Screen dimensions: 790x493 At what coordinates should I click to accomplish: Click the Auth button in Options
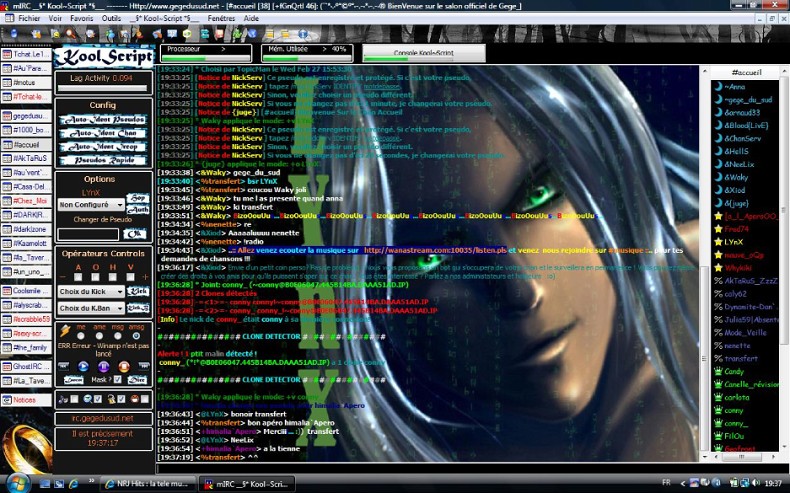[x=138, y=209]
